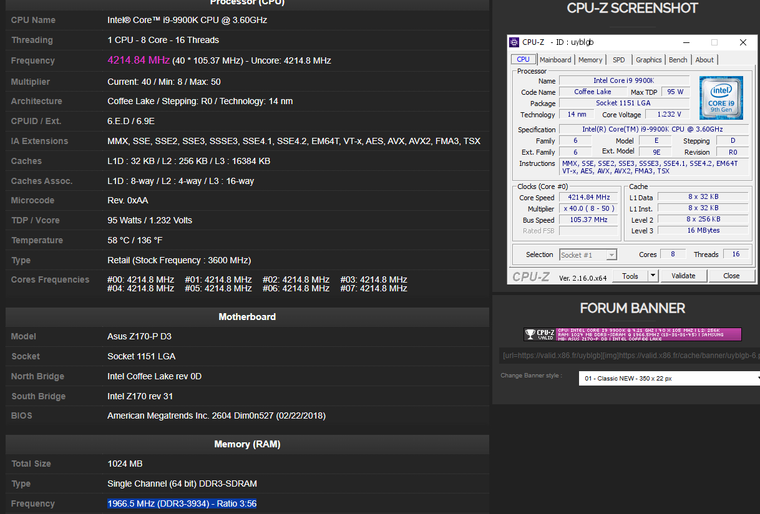This screenshot has width=760, height=514.
Task: Click 'Single Channel (64 bit) DDR3-SDRAM'
Action: pyautogui.click(x=182, y=484)
